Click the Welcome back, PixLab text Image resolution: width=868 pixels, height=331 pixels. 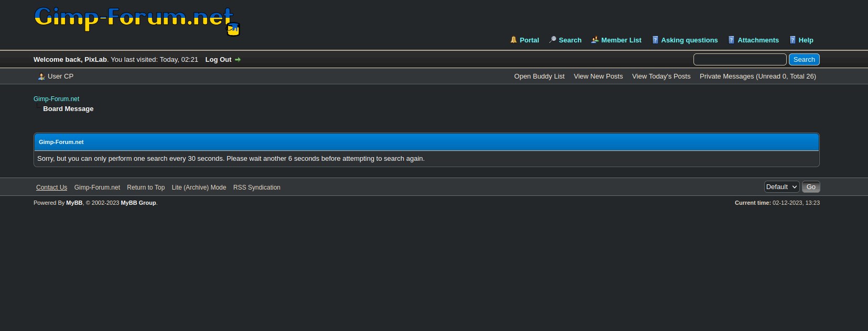pos(70,60)
